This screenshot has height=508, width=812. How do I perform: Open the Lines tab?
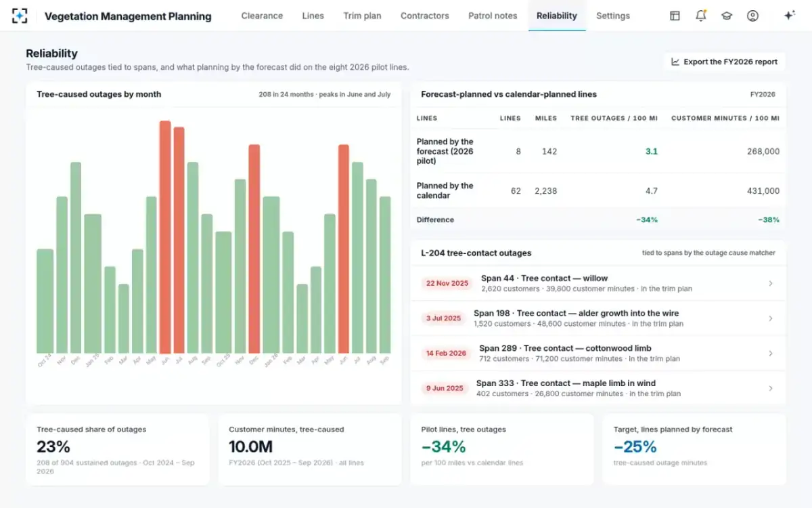coord(313,16)
